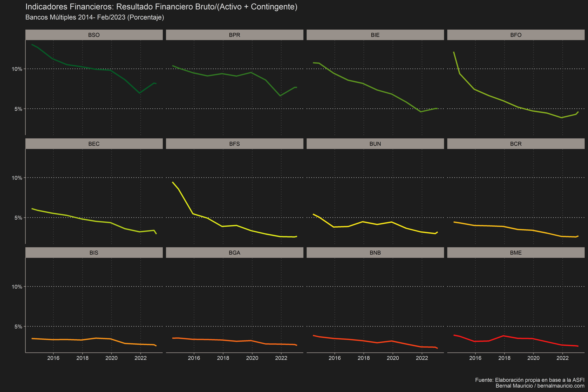
Task: Click the BNB panel header
Action: tap(375, 253)
